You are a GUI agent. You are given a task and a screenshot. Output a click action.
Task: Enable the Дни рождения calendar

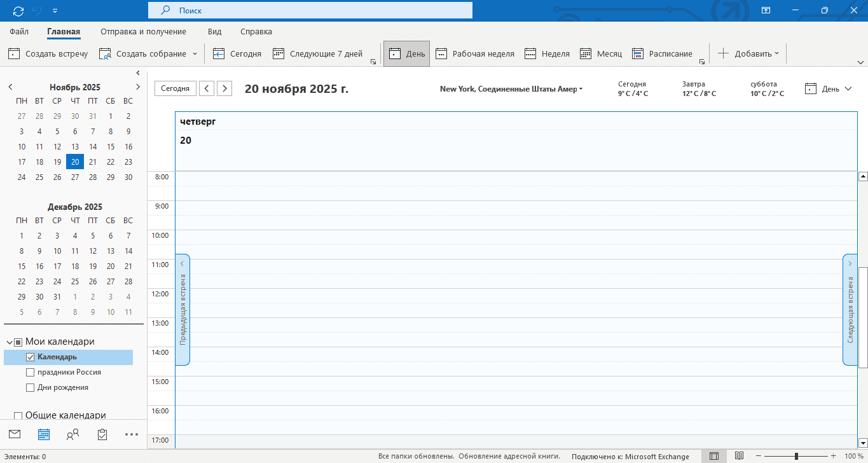pyautogui.click(x=30, y=388)
